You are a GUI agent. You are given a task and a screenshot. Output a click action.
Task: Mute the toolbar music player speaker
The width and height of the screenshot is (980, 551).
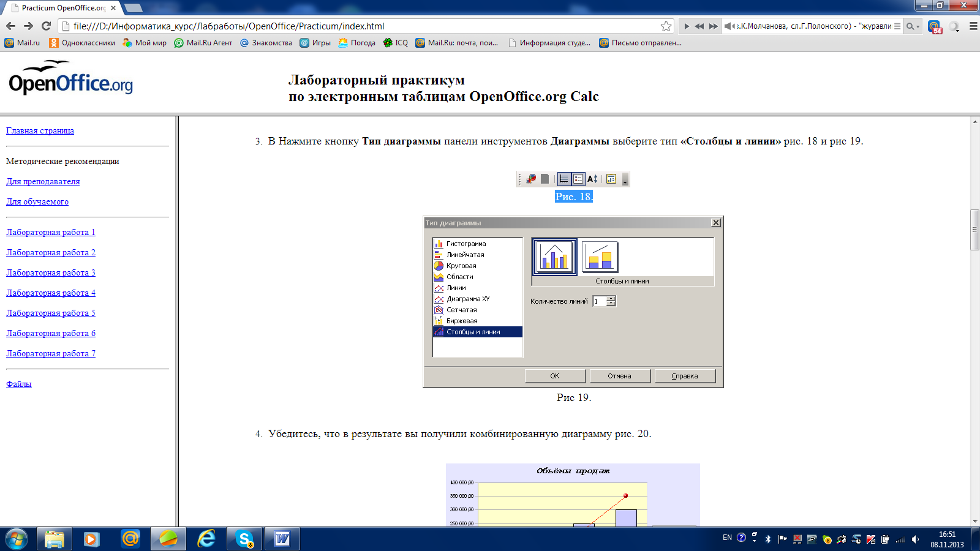point(729,26)
